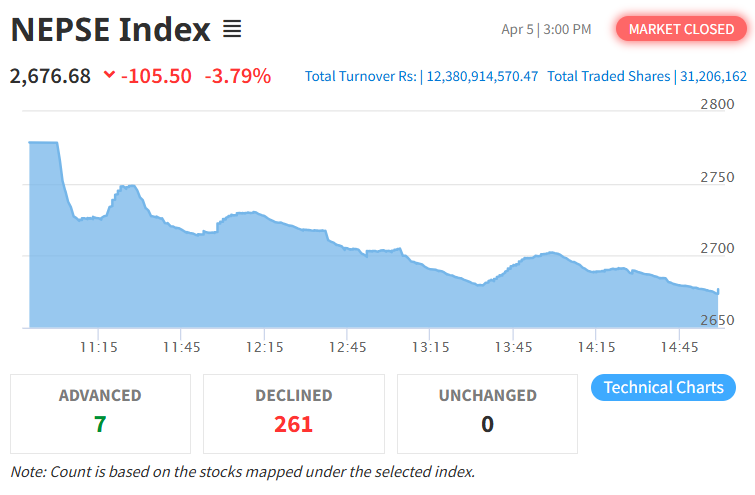This screenshot has width=755, height=495.
Task: Click the 12:15 time label on chart axis
Action: coord(264,347)
